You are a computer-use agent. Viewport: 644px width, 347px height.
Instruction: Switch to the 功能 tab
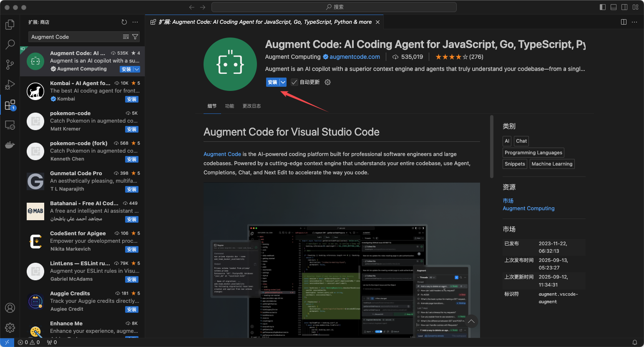[229, 106]
